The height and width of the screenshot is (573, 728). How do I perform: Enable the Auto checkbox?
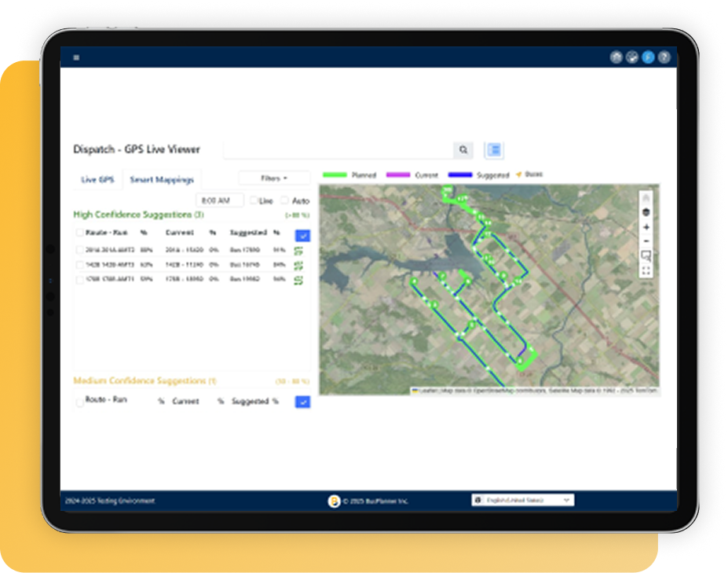pyautogui.click(x=285, y=201)
